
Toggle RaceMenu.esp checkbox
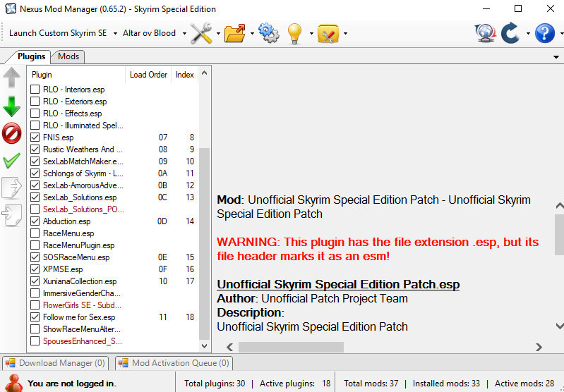35,233
